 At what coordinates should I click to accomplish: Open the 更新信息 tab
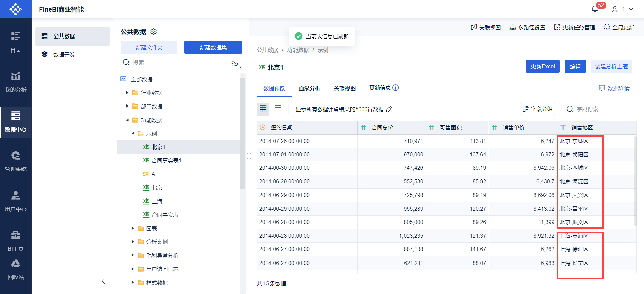380,88
